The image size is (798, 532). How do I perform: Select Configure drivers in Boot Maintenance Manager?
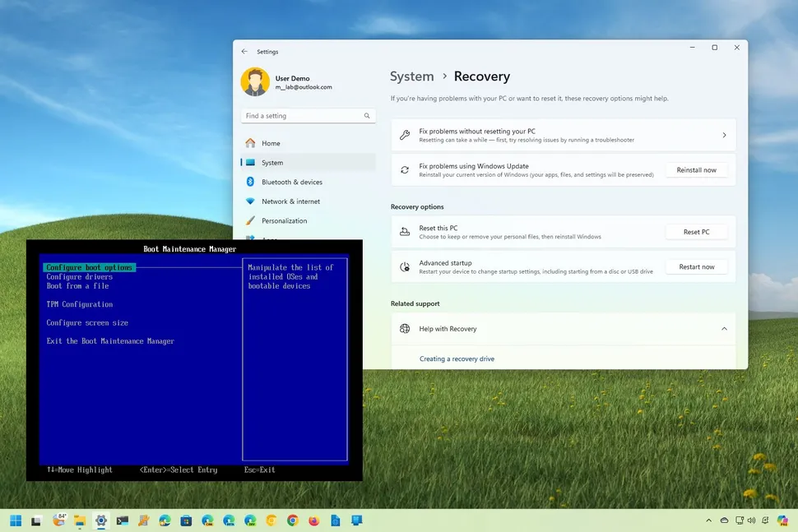[80, 276]
